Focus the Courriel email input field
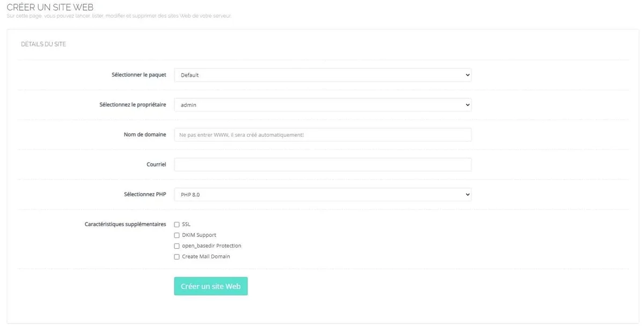Screen dimensions: 644x328 tap(323, 165)
